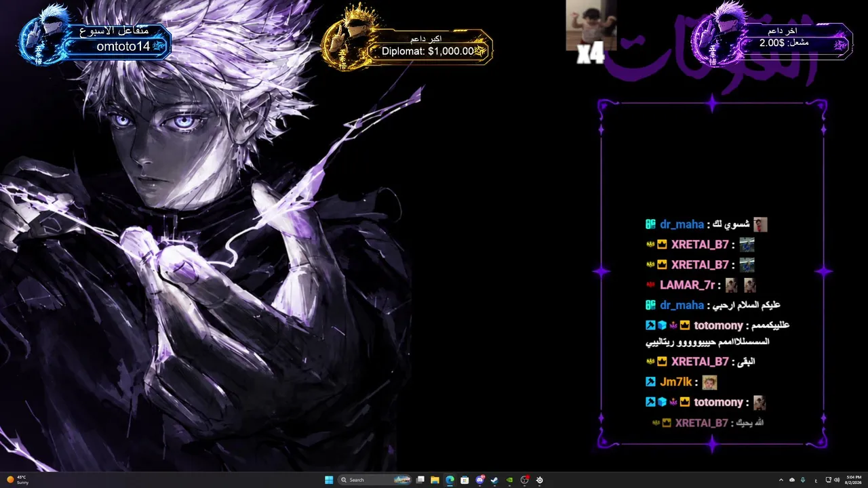Open Steam from the taskbar
This screenshot has width=868, height=488.
coord(494,480)
